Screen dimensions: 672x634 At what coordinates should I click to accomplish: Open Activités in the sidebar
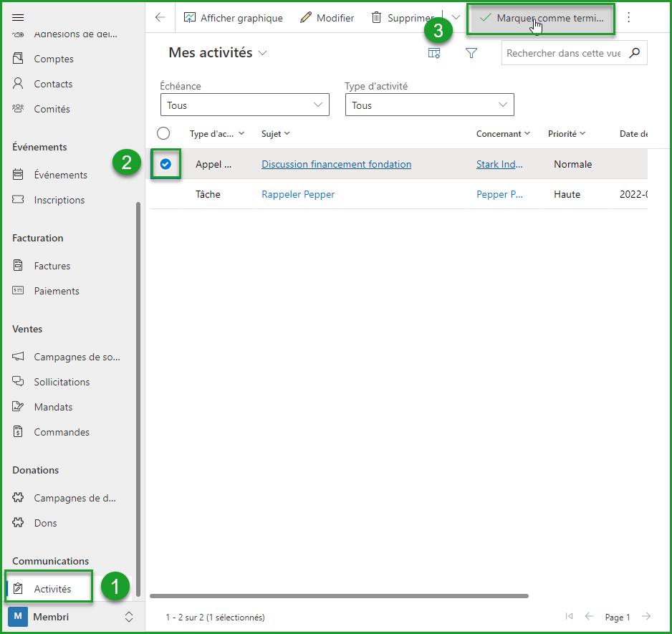pyautogui.click(x=52, y=589)
